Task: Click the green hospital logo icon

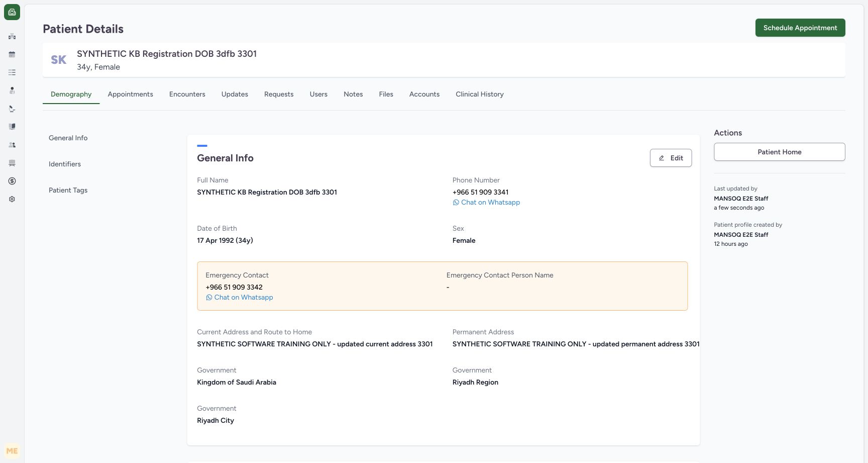Action: point(12,12)
